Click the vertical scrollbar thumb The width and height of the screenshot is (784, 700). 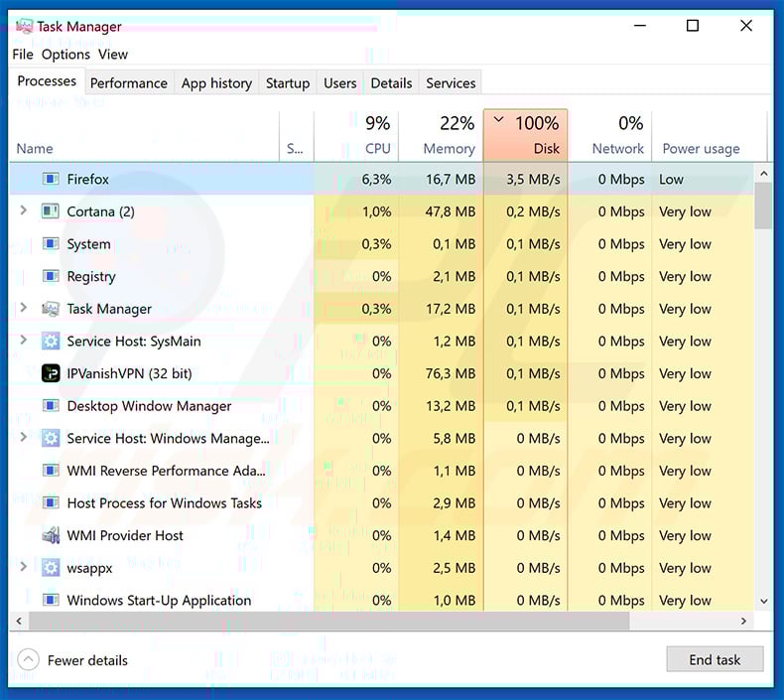(763, 206)
